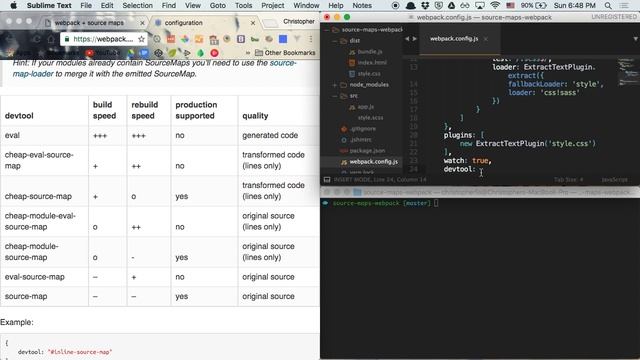640x360 pixels.
Task: Open the Tab Size selector in status bar
Action: tap(569, 180)
